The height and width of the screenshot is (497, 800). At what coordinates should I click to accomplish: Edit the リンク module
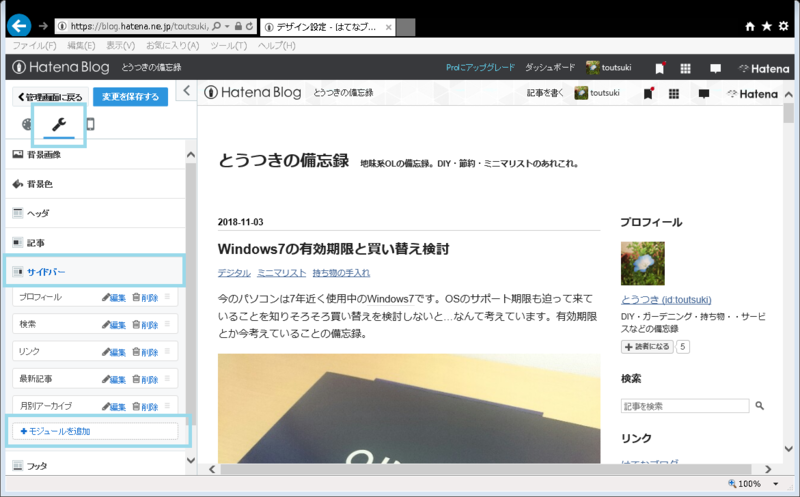click(x=114, y=352)
